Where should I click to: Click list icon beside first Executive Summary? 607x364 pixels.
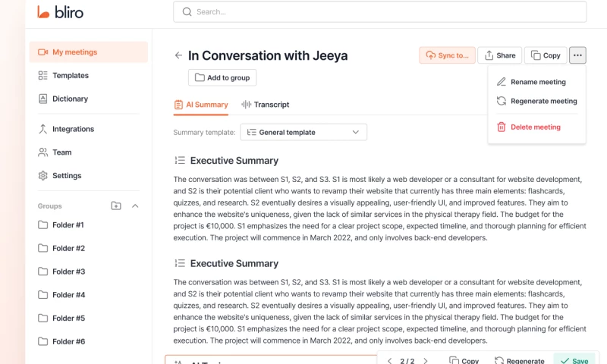[180, 160]
